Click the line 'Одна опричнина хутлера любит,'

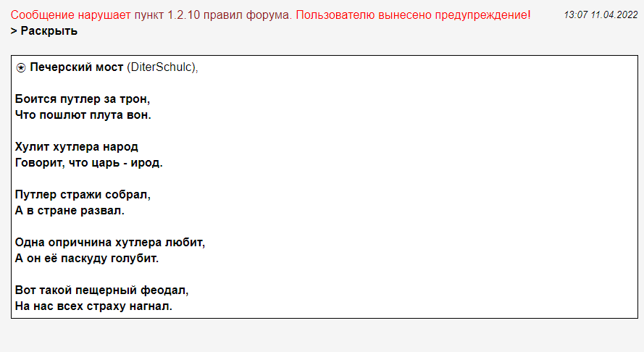[x=110, y=243]
